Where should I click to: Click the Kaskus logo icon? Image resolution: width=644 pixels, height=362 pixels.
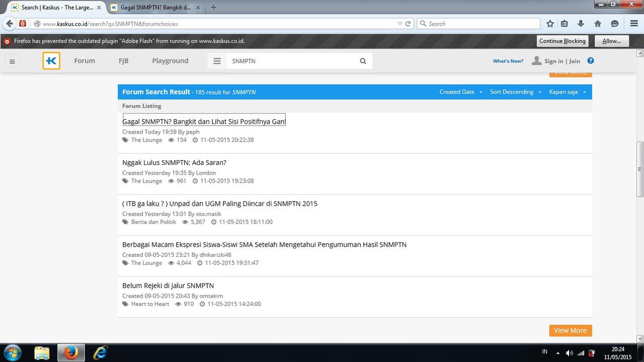click(x=51, y=61)
